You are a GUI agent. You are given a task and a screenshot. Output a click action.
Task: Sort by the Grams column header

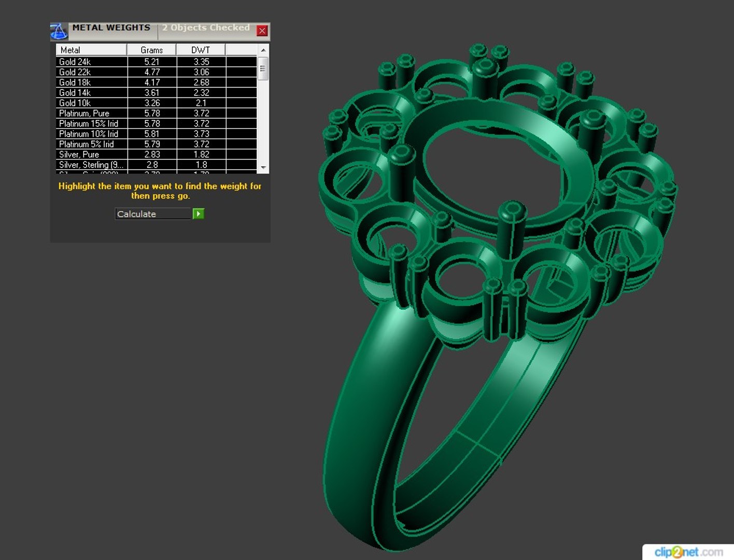[152, 50]
